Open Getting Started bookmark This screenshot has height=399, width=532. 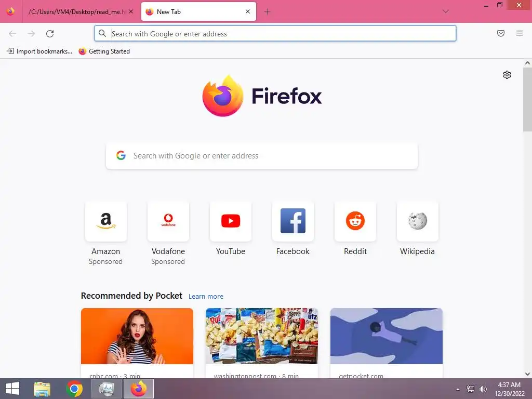tap(104, 51)
